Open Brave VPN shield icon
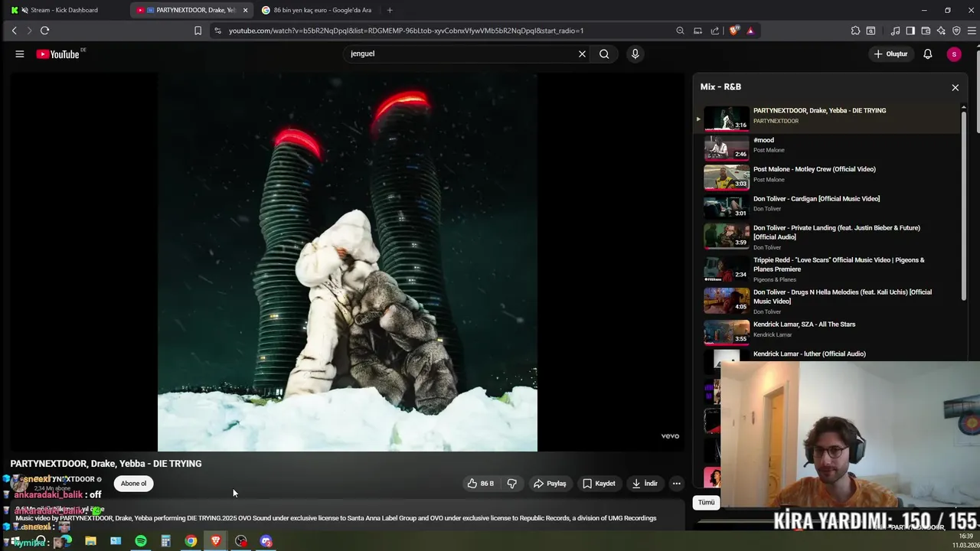The width and height of the screenshot is (980, 551). point(956,31)
